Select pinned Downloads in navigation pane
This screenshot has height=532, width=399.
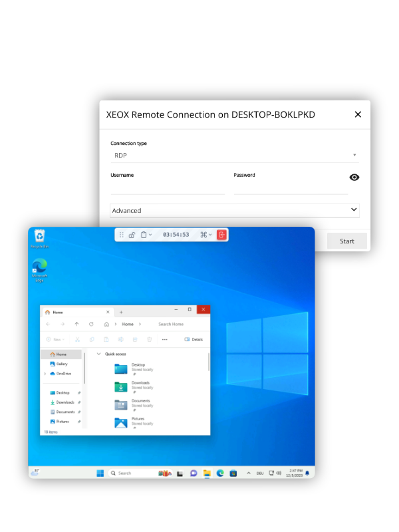click(x=62, y=402)
